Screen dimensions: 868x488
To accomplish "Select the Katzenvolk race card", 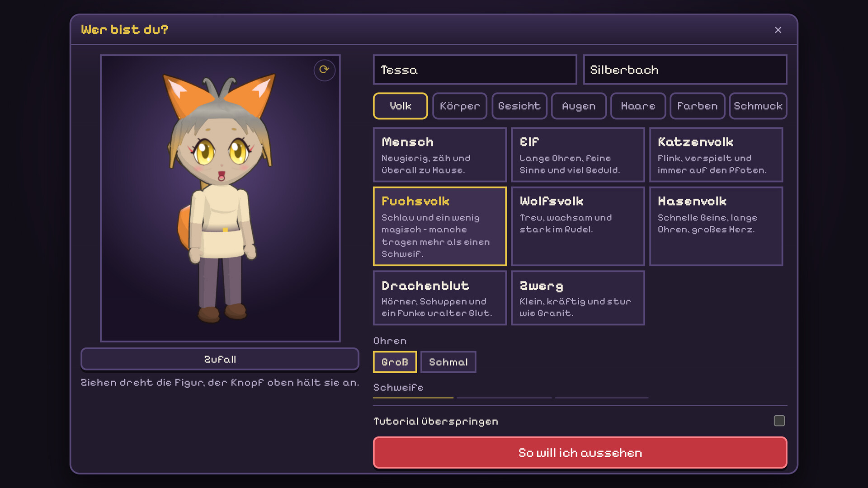I will click(x=716, y=155).
